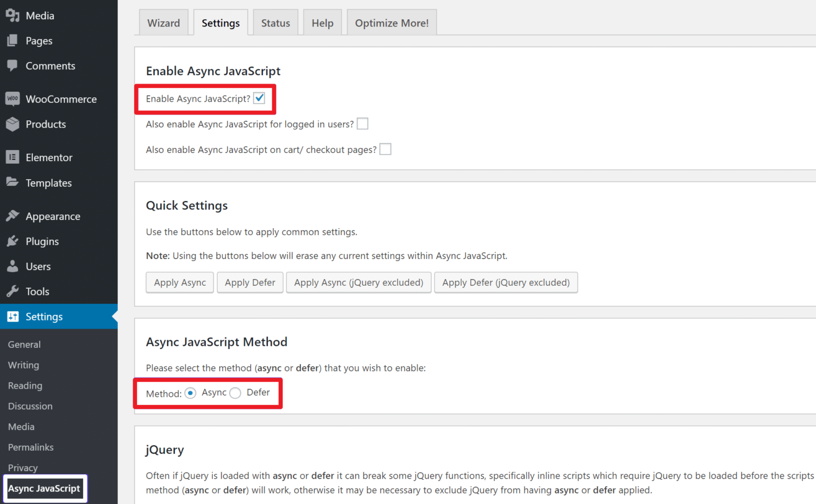Open the Status tab

click(x=275, y=23)
